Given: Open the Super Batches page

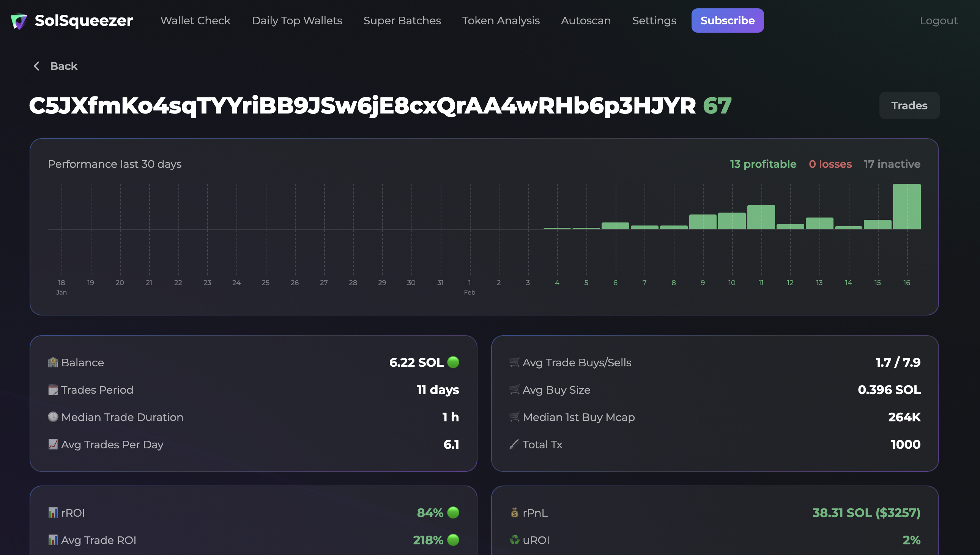Looking at the screenshot, I should 402,20.
